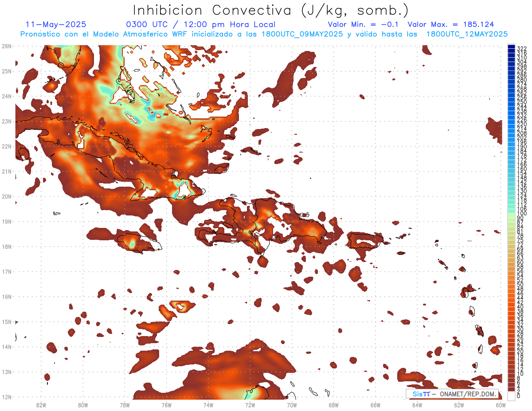This screenshot has height=411, width=532.
Task: Click the "26N" latitude label
Action: click(x=6, y=46)
